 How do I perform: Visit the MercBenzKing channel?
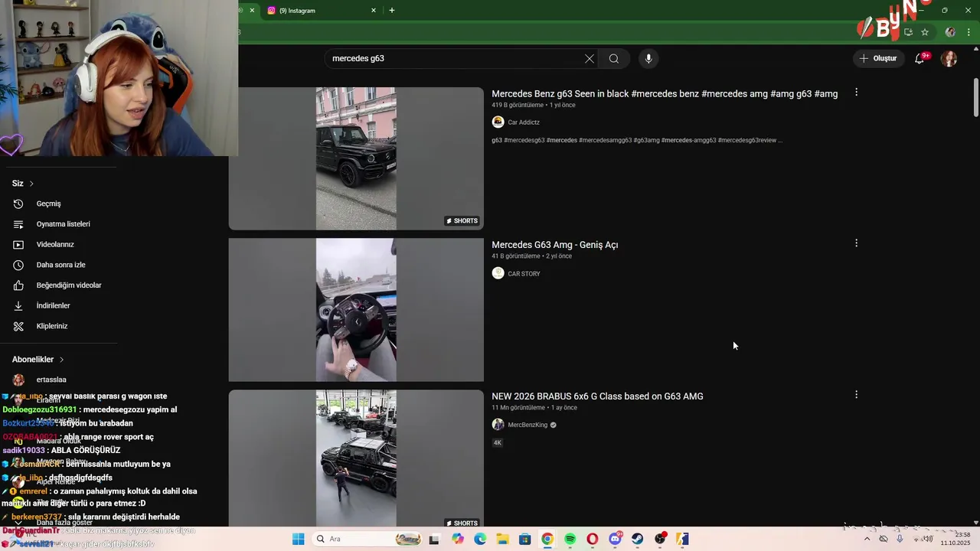[528, 425]
